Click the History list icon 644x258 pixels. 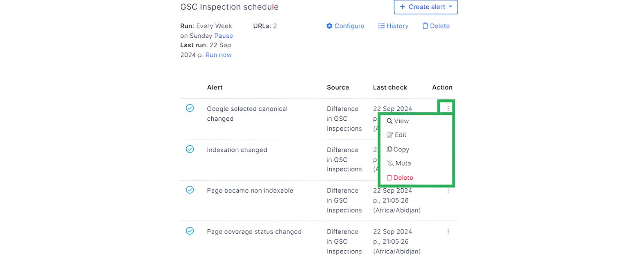pos(381,26)
